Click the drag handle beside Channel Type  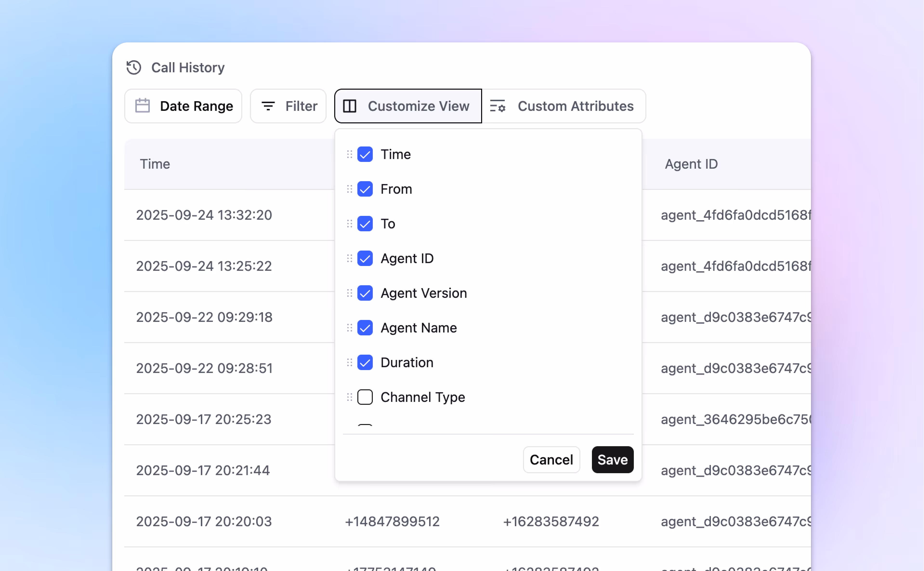[x=349, y=397]
